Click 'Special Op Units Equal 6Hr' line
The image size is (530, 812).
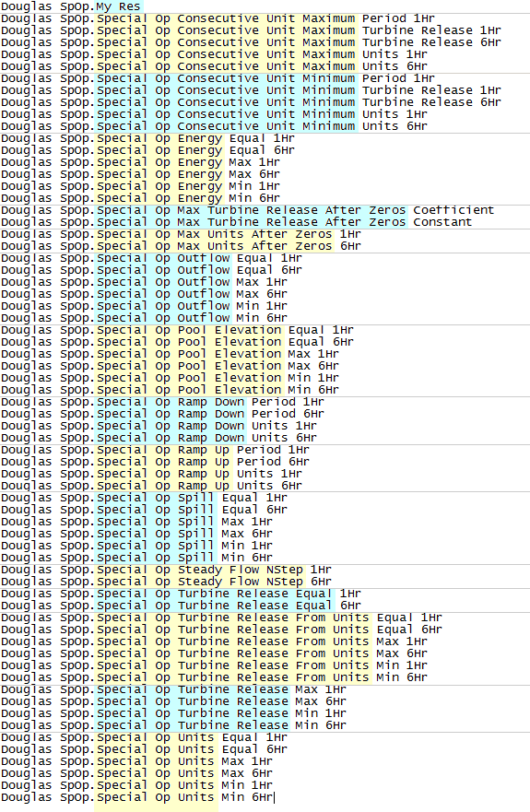coord(144,749)
